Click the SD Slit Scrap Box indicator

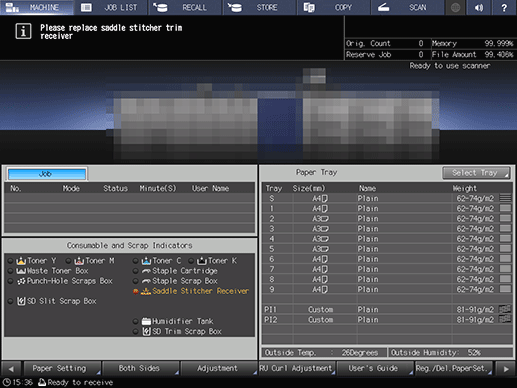coord(11,301)
